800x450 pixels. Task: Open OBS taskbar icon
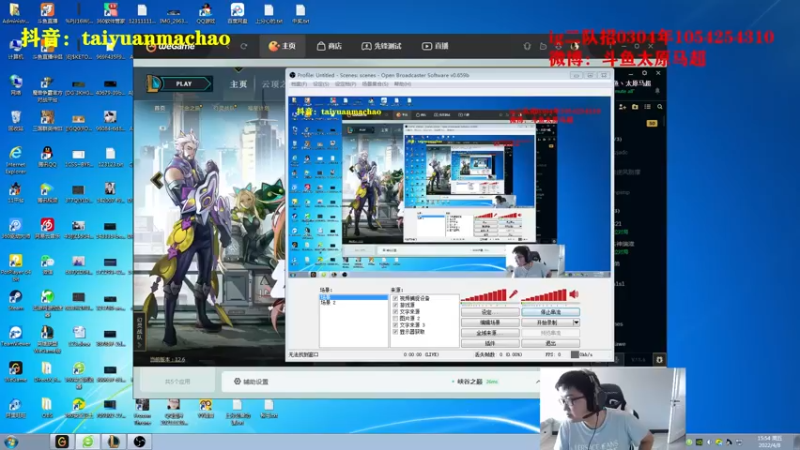[x=139, y=441]
